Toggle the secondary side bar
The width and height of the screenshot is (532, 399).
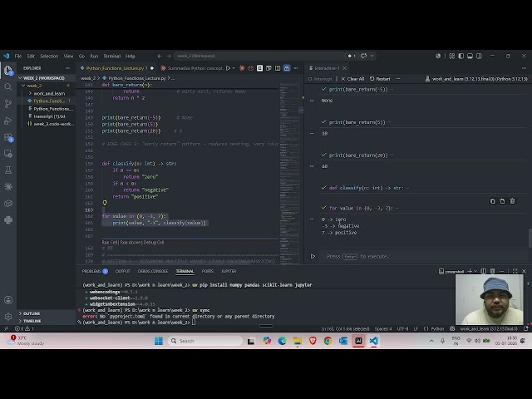pyautogui.click(x=479, y=56)
